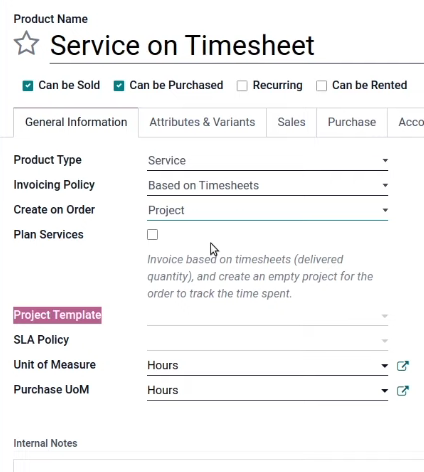This screenshot has height=472, width=424.
Task: Open the Project Template dropdown
Action: 267,316
